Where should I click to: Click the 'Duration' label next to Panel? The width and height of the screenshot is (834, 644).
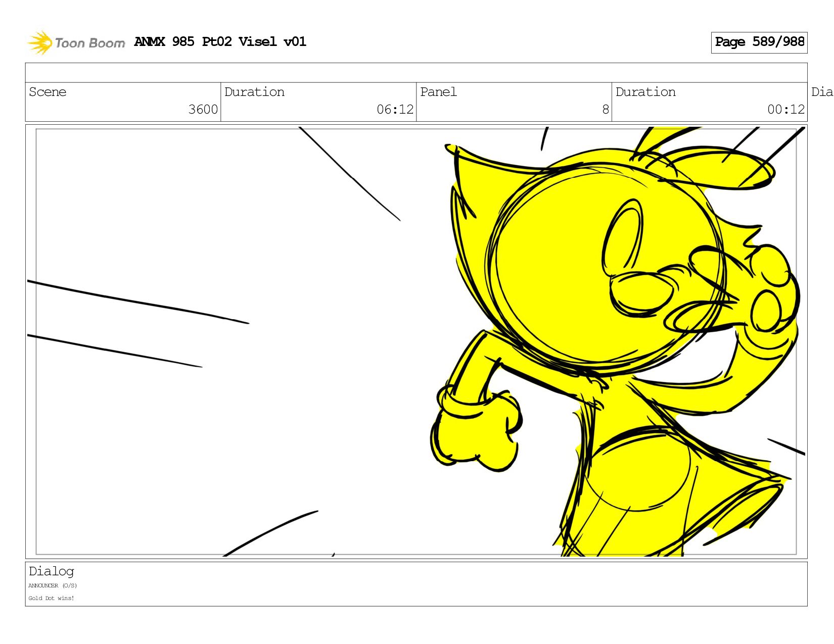(x=646, y=92)
